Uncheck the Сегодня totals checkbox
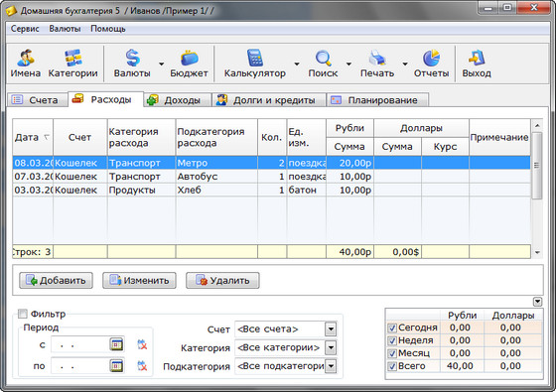Image resolution: width=556 pixels, height=392 pixels. click(x=392, y=327)
